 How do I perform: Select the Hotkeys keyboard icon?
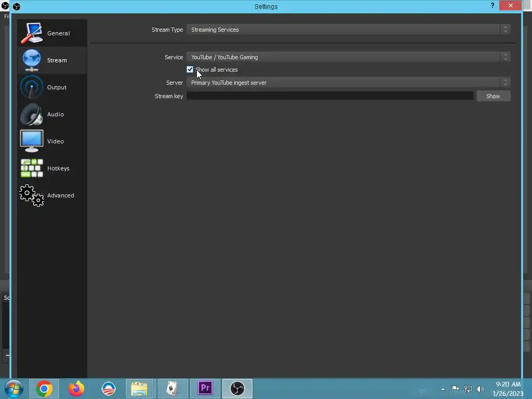click(x=32, y=168)
